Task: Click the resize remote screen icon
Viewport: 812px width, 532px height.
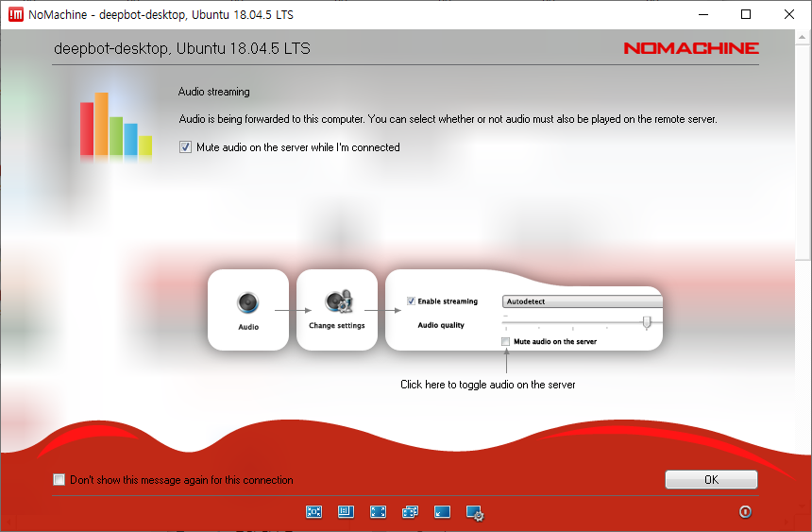Action: point(346,512)
